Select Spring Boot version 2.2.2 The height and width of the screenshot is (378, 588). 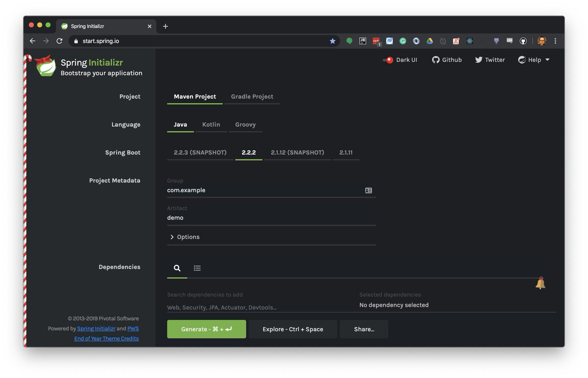(x=249, y=153)
